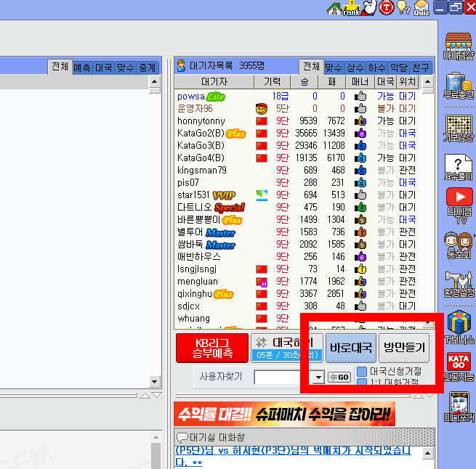The width and height of the screenshot is (476, 469).
Task: Open 무료충전 free recharge icon
Action: click(459, 86)
